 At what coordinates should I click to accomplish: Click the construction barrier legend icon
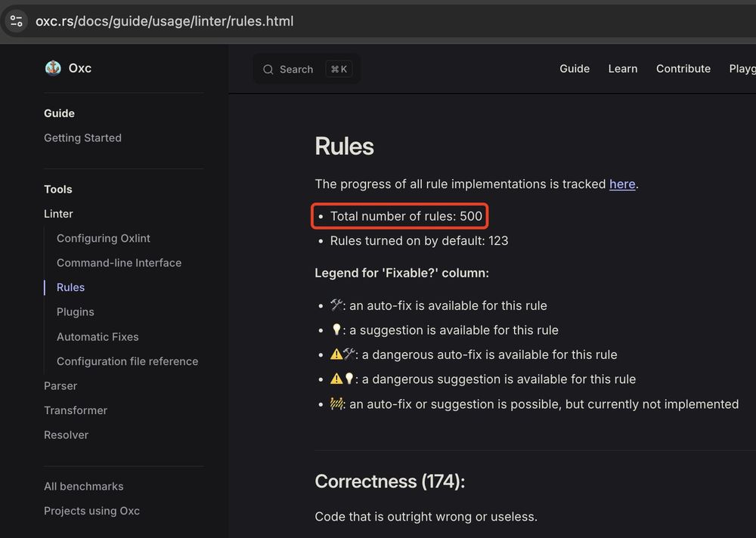point(336,403)
